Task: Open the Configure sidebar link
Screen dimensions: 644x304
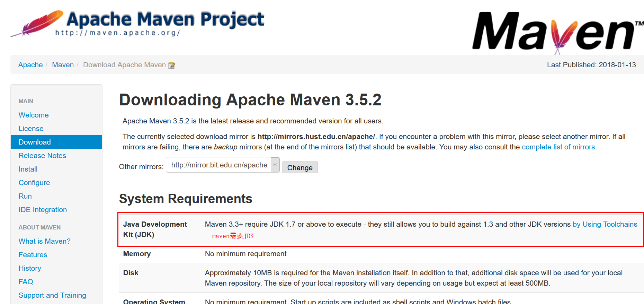Action: point(34,183)
